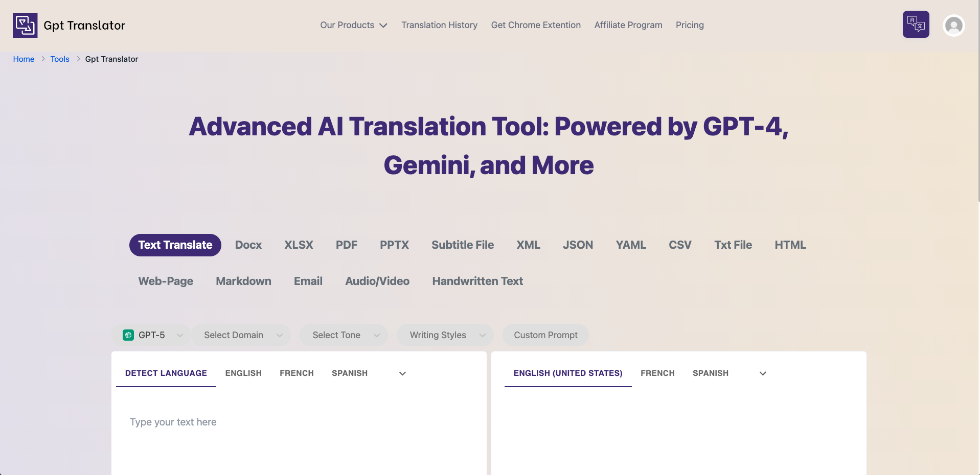
Task: Switch to the Docx tab
Action: pos(248,245)
